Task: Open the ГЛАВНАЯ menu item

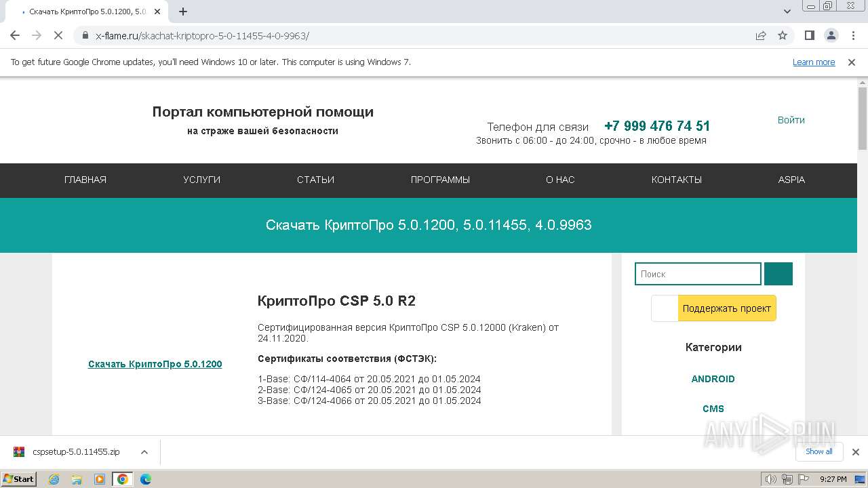Action: tap(85, 180)
